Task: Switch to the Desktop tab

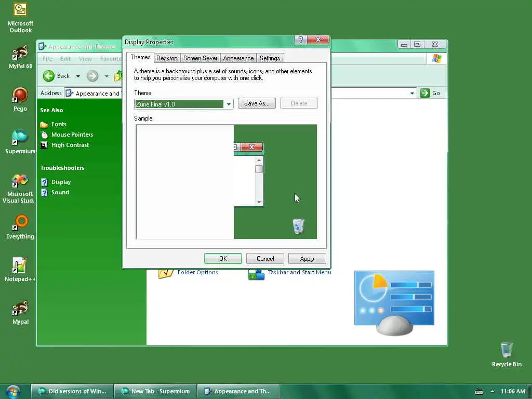Action: [x=167, y=58]
